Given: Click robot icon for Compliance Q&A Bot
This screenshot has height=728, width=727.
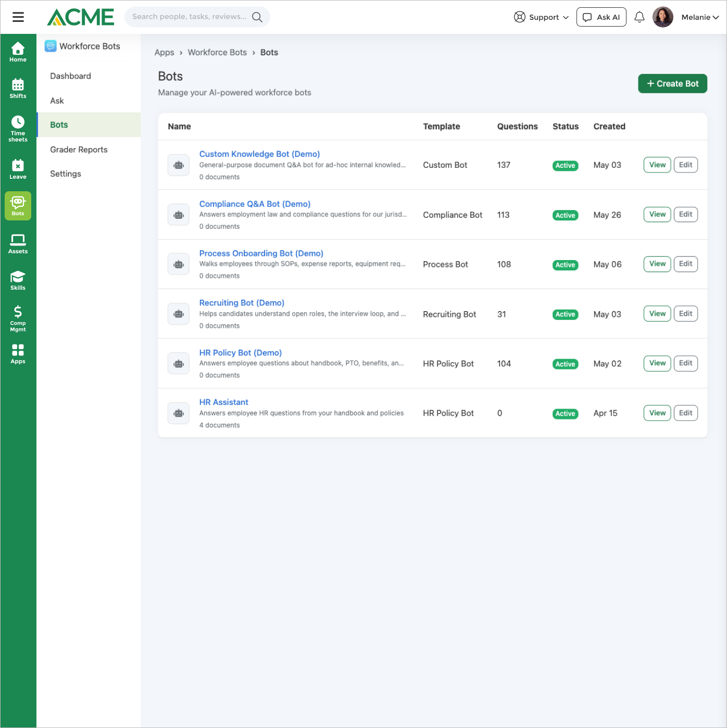Looking at the screenshot, I should click(179, 215).
